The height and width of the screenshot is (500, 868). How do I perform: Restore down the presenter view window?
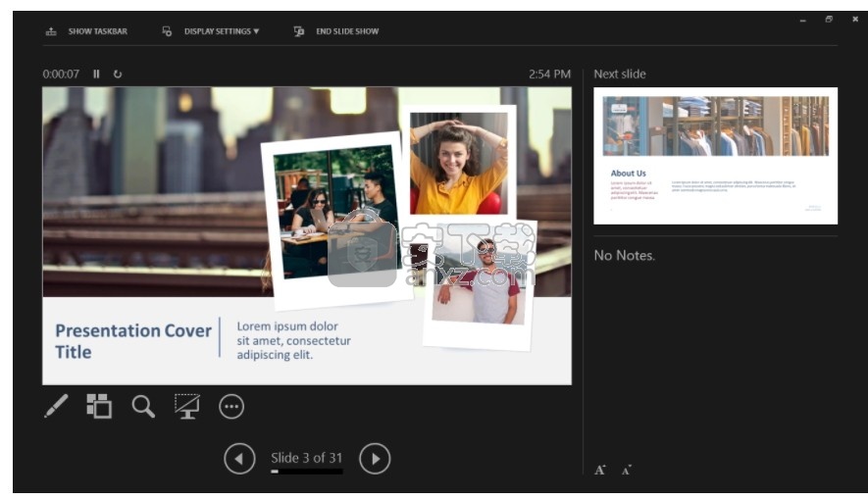click(829, 20)
